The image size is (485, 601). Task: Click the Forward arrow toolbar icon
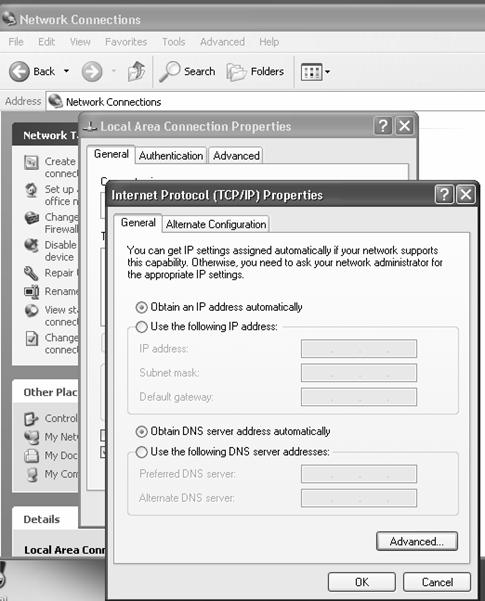pos(92,72)
